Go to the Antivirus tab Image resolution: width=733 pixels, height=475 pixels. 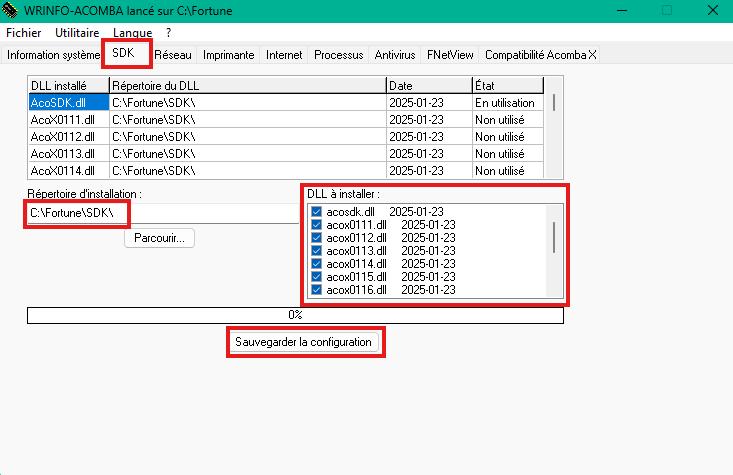395,55
